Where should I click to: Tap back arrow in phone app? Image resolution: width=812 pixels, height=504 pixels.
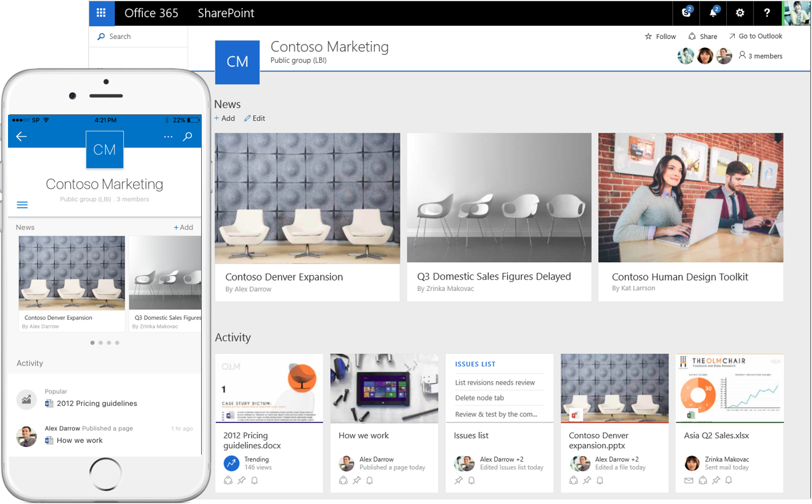pos(22,137)
